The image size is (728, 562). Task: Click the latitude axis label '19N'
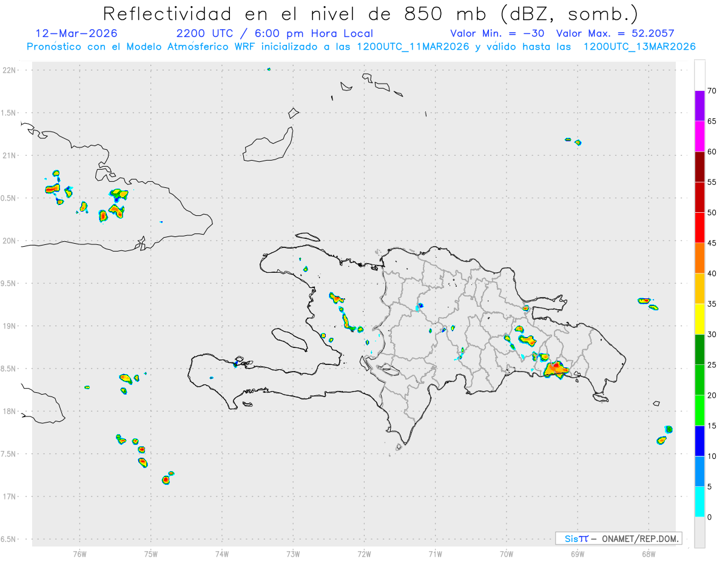coord(10,326)
